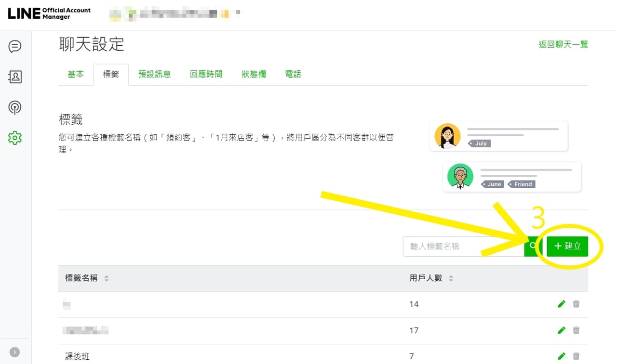Viewport: 617px width, 364px height.
Task: Focus the 輸入標籤名稱 search field
Action: [x=464, y=246]
